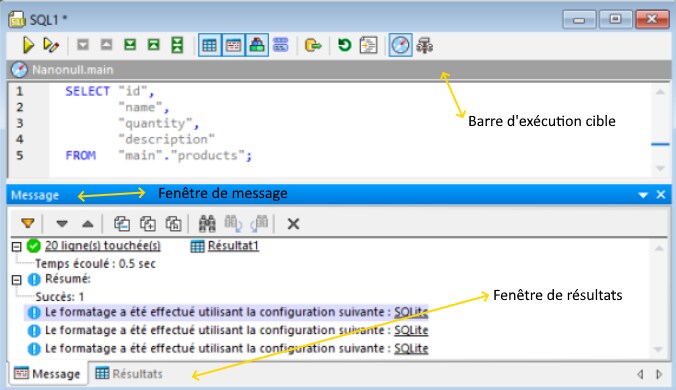676x390 pixels.
Task: Open SQLite link in second formatage row
Action: pyautogui.click(x=411, y=330)
